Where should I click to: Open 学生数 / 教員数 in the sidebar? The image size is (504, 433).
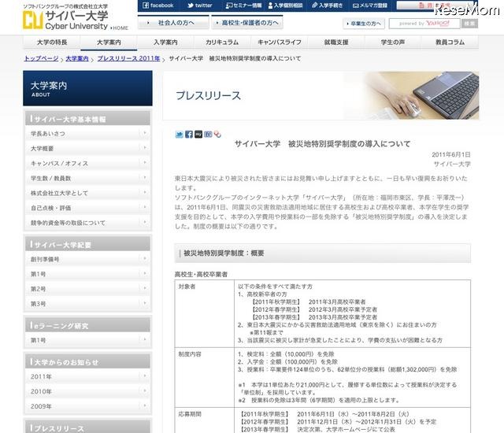pos(87,178)
